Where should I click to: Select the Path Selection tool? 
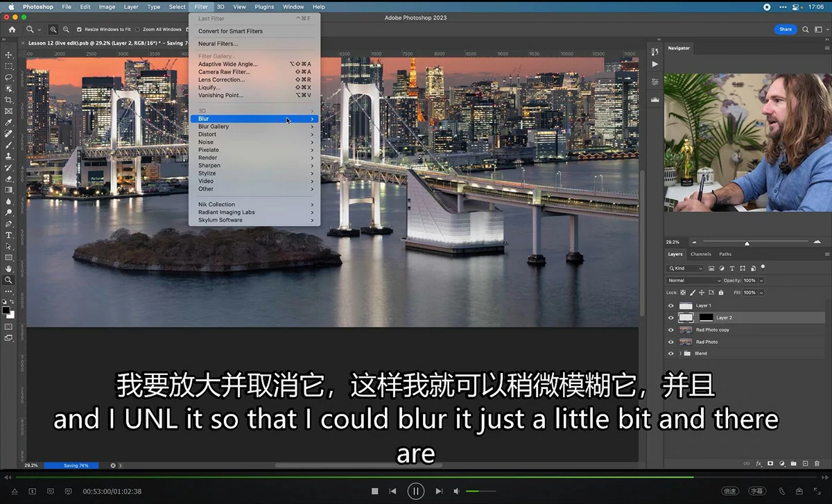pos(8,246)
